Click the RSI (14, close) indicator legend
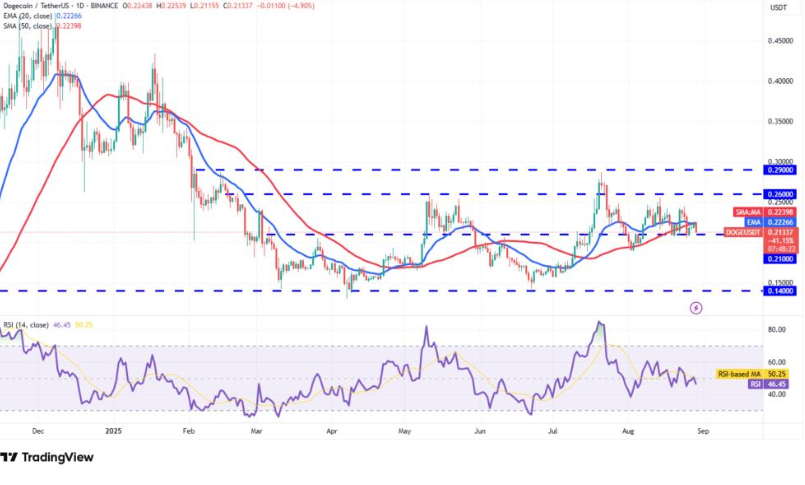The image size is (805, 485). 48,325
